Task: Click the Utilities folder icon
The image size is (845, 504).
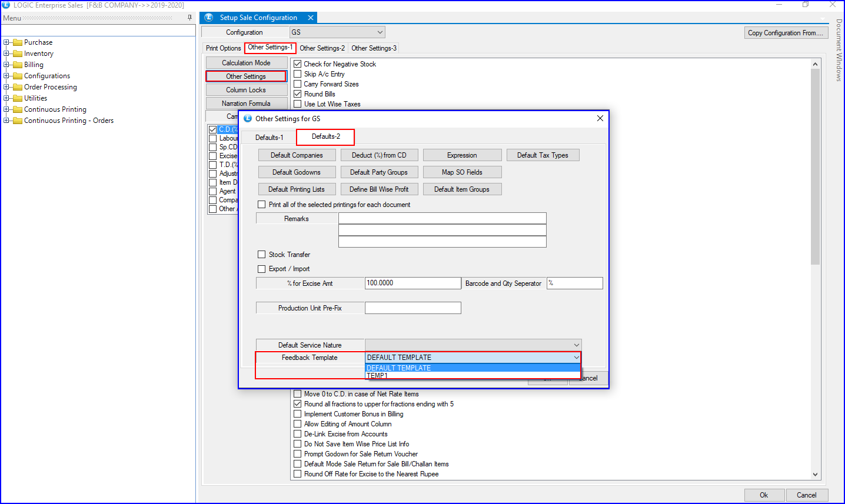Action: pos(18,98)
